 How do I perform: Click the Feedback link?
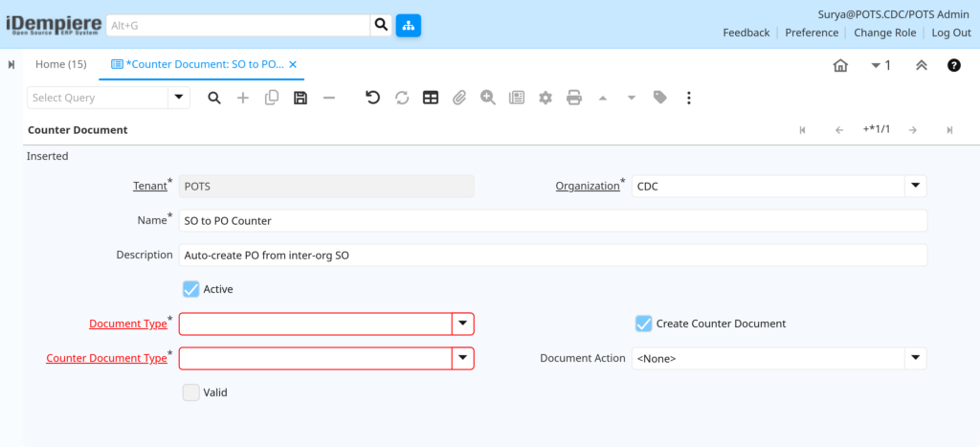[x=746, y=33]
